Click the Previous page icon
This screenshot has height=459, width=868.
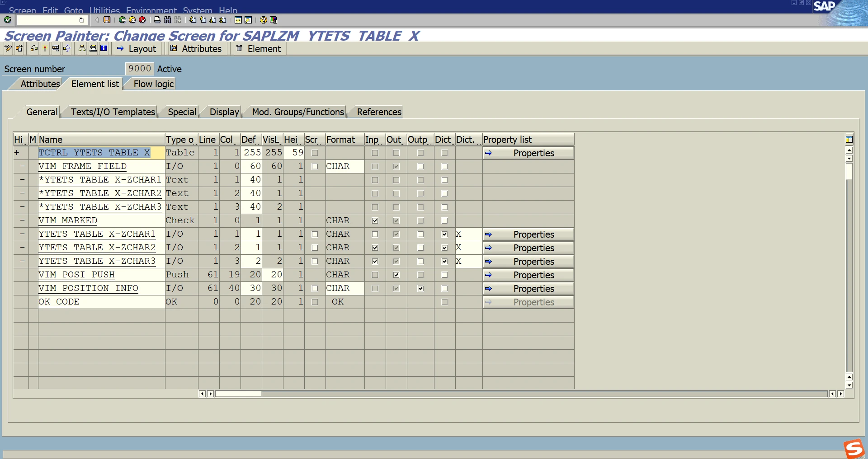click(203, 20)
